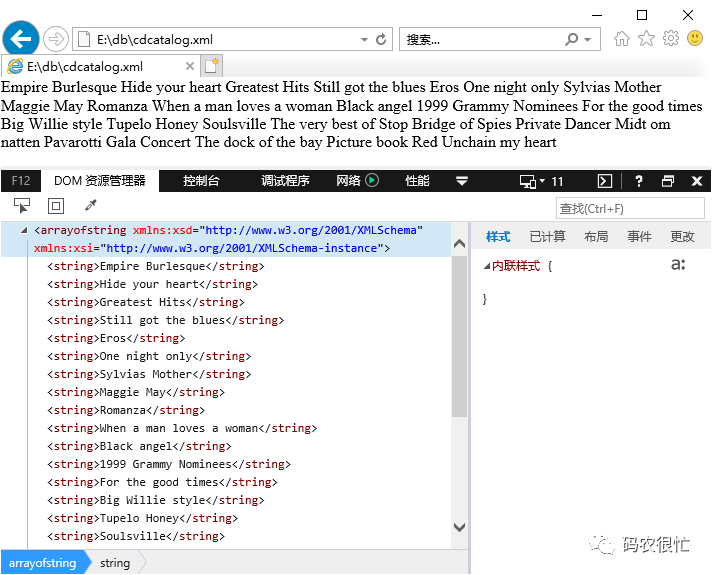This screenshot has height=575, width=712.
Task: Click string breadcrumb at bottom
Action: (115, 563)
